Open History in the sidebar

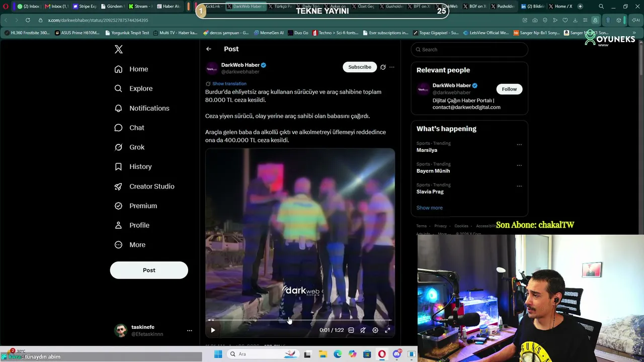133,166
